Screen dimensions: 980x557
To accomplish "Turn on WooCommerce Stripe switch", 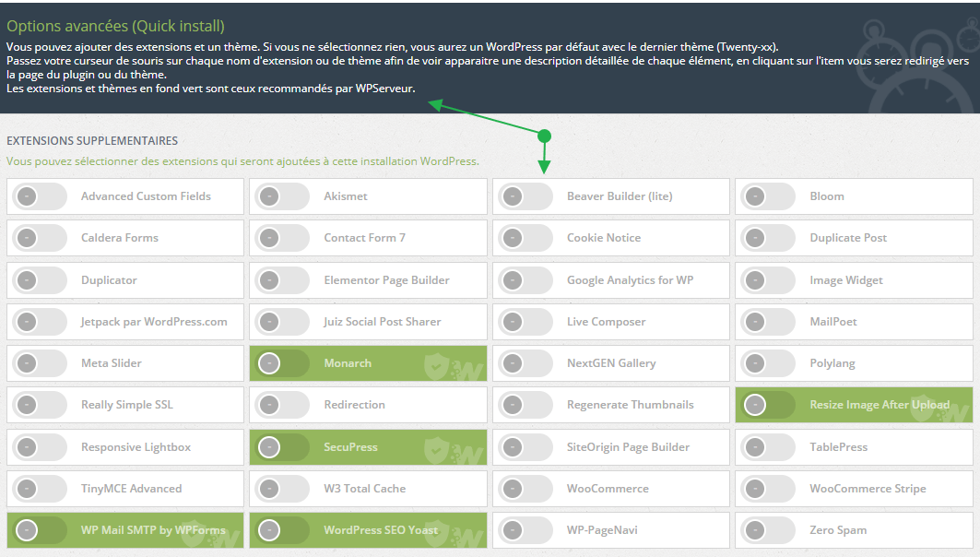I will pyautogui.click(x=768, y=488).
